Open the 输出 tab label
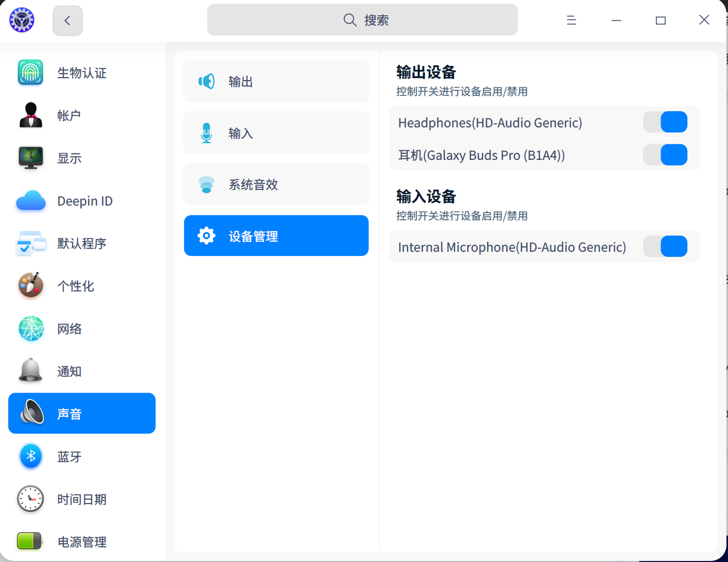 [x=240, y=82]
